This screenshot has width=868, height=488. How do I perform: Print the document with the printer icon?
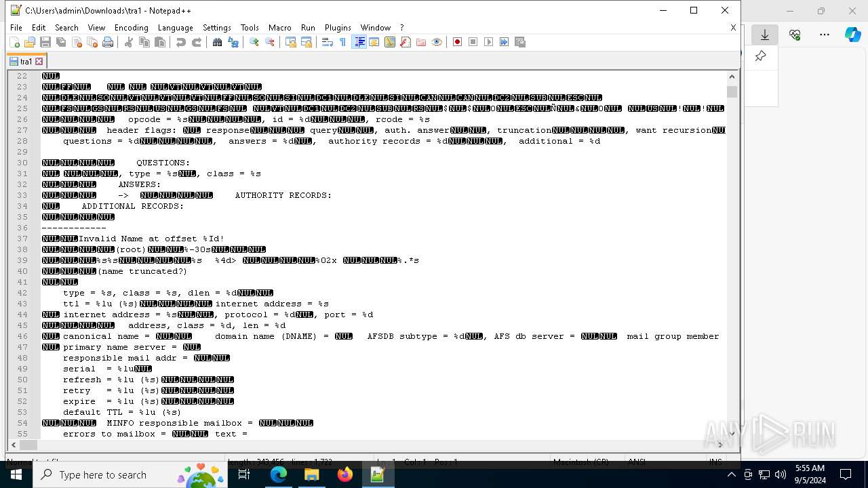tap(108, 42)
